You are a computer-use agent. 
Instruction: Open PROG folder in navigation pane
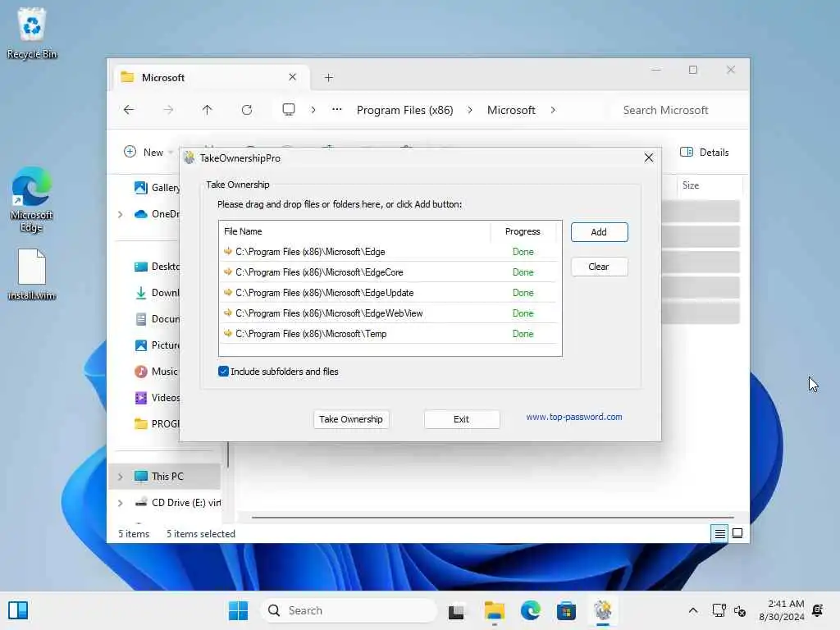pyautogui.click(x=157, y=424)
